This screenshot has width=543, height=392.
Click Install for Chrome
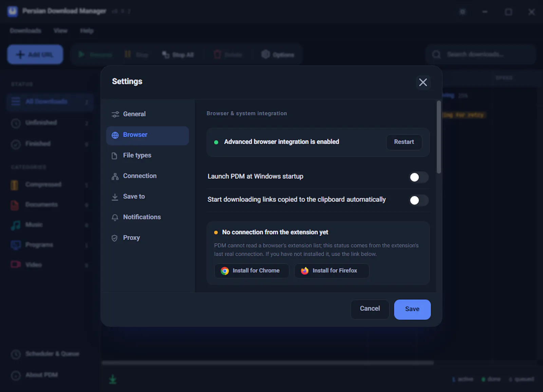[x=251, y=271]
